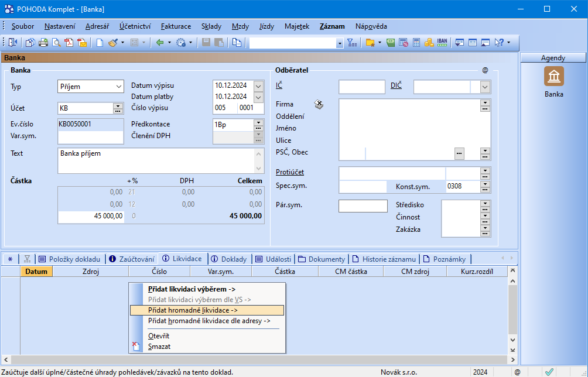Expand the Středisko selector
Viewport: 588px width, 377px height.
coord(486,205)
